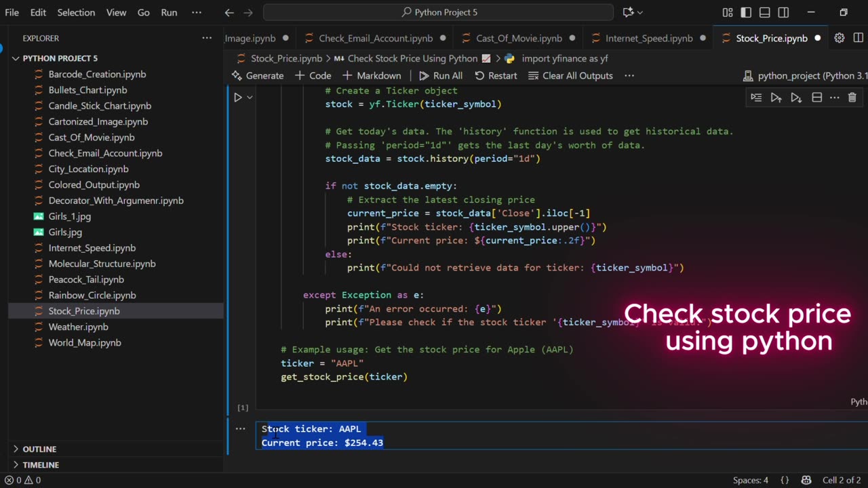Open the View menu

click(x=116, y=12)
